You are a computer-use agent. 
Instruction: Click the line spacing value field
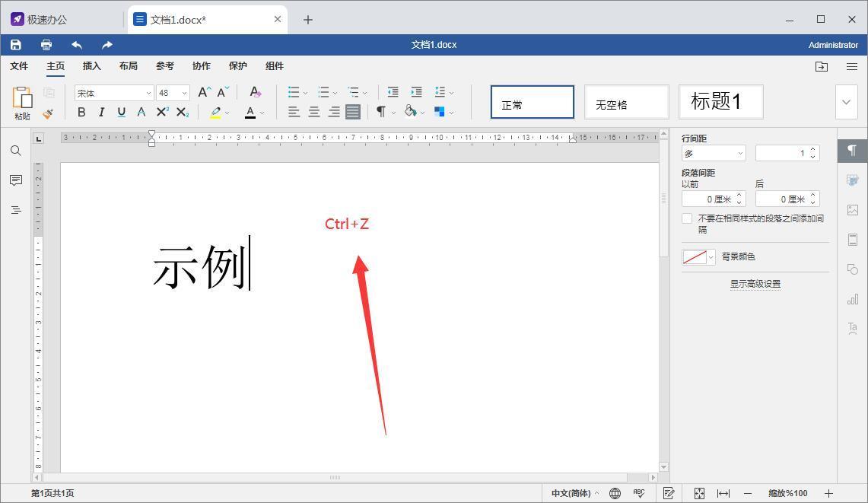click(x=781, y=153)
